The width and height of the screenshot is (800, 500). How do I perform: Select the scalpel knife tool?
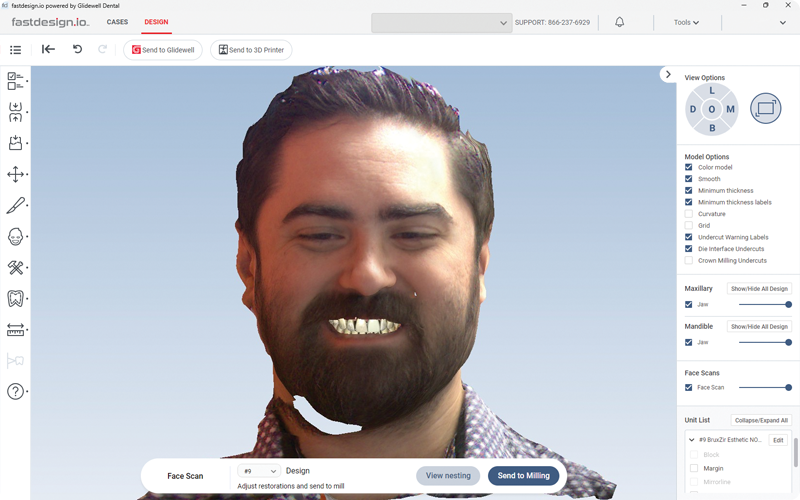(15, 205)
